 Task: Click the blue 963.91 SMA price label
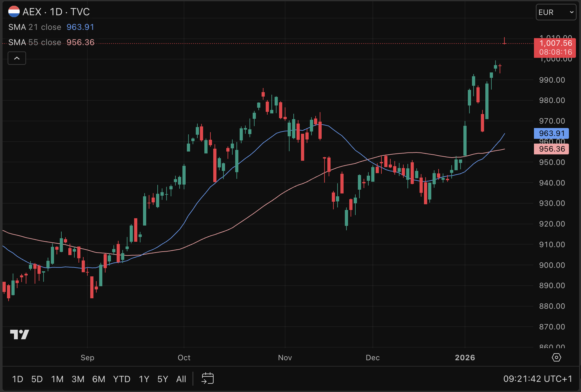tap(551, 133)
